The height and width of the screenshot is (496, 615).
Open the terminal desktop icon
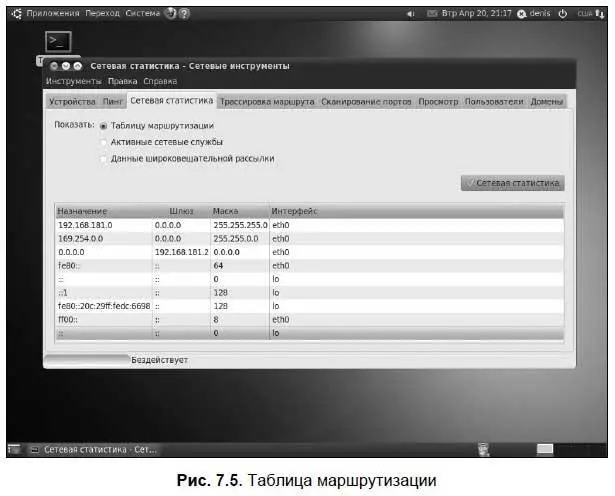click(58, 42)
